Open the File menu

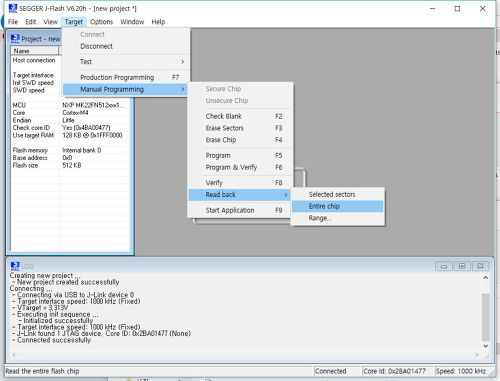click(13, 22)
